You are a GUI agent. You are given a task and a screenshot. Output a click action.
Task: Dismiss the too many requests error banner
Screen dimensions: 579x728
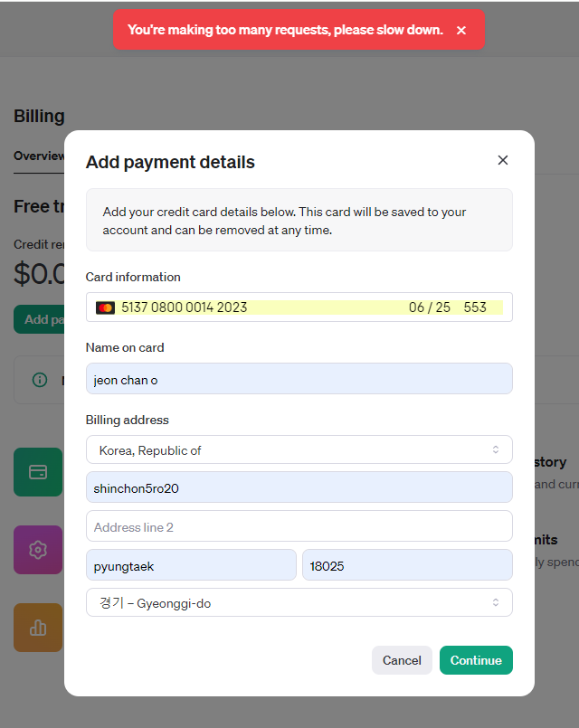(x=460, y=30)
